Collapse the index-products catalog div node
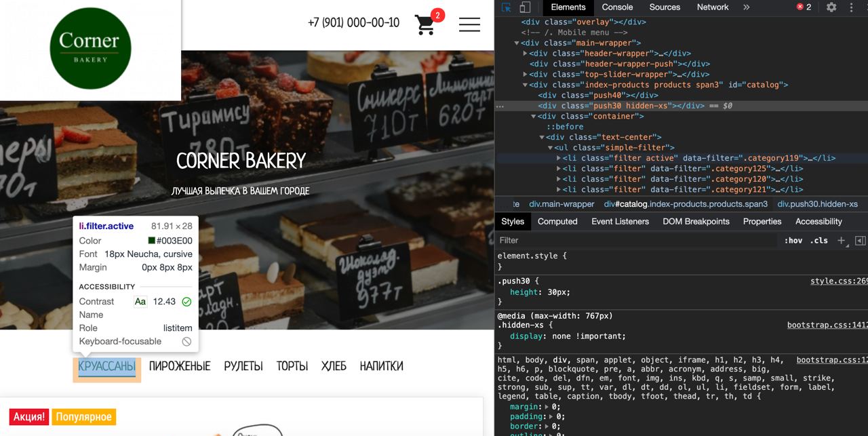The height and width of the screenshot is (436, 868). pyautogui.click(x=525, y=85)
